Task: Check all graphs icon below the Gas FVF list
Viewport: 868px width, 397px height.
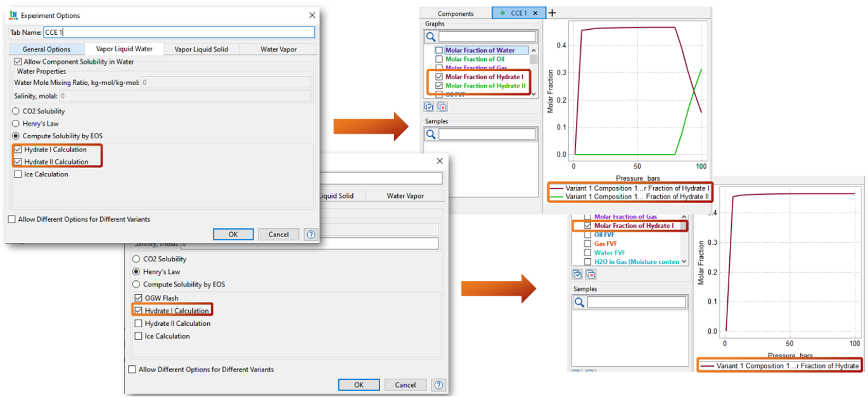Action: click(x=577, y=275)
